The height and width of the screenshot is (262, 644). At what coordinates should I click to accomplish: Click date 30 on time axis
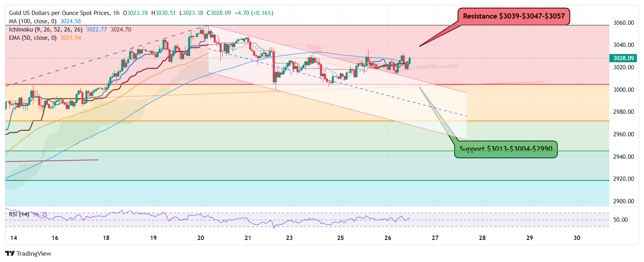[x=577, y=238]
